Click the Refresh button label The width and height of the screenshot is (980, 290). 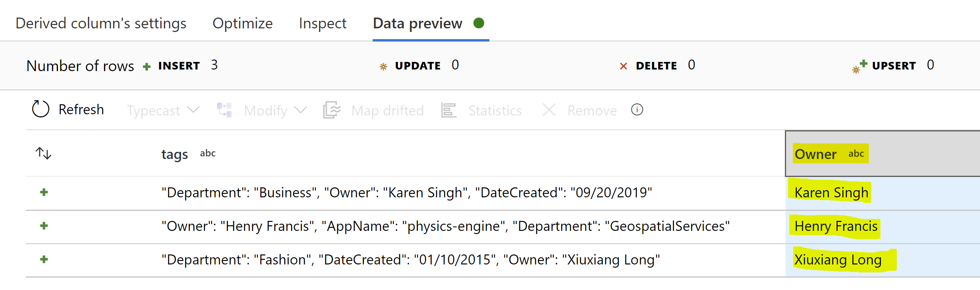pyautogui.click(x=81, y=109)
